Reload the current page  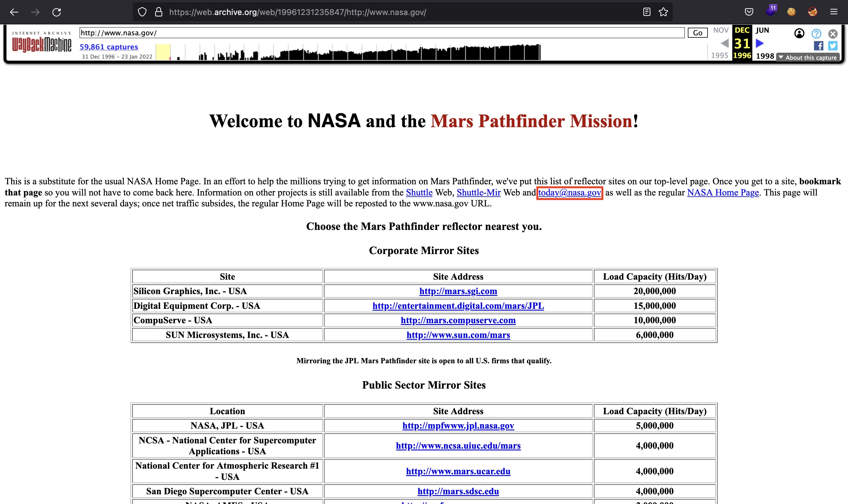(56, 12)
